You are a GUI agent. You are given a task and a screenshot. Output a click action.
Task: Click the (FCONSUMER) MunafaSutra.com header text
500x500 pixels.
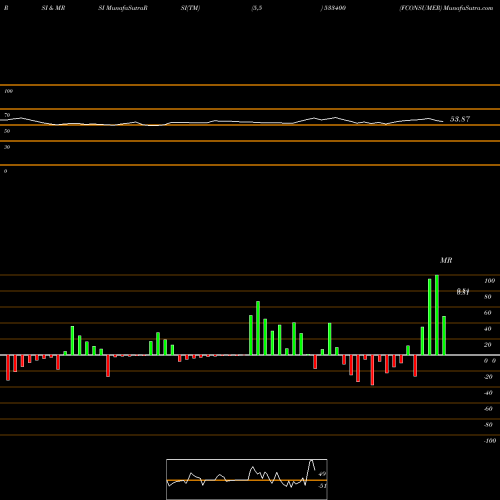[x=446, y=8]
